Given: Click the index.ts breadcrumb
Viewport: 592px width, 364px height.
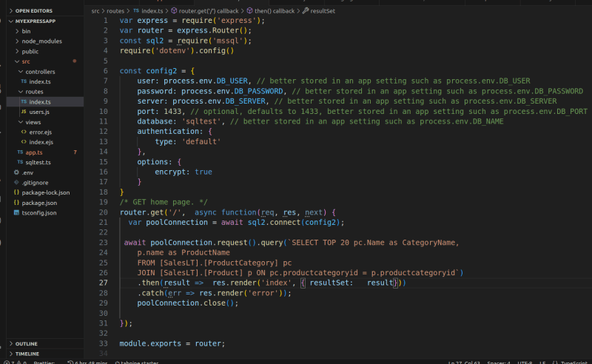Looking at the screenshot, I should [x=152, y=11].
